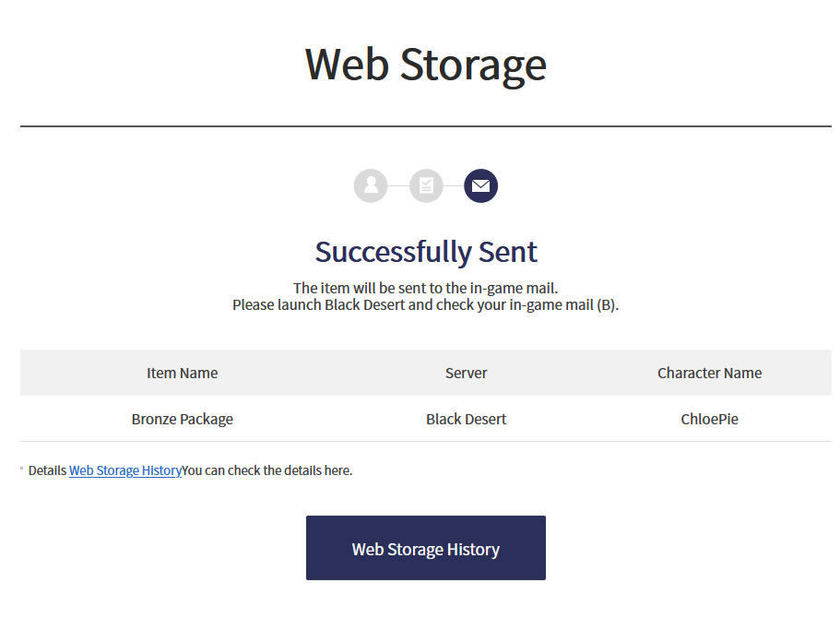The width and height of the screenshot is (840, 630).
Task: Click the sentence about item sent to in-game mail
Action: (x=426, y=289)
